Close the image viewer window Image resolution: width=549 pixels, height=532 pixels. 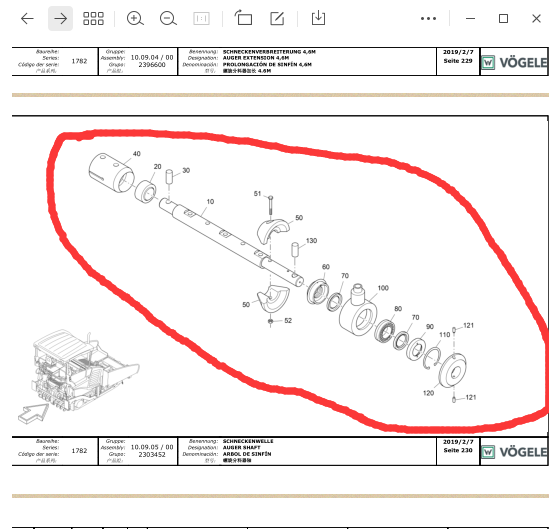(x=536, y=19)
